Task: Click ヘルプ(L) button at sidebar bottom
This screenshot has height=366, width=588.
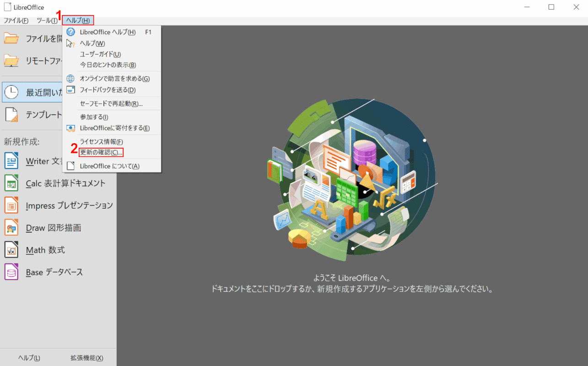Action: click(29, 358)
